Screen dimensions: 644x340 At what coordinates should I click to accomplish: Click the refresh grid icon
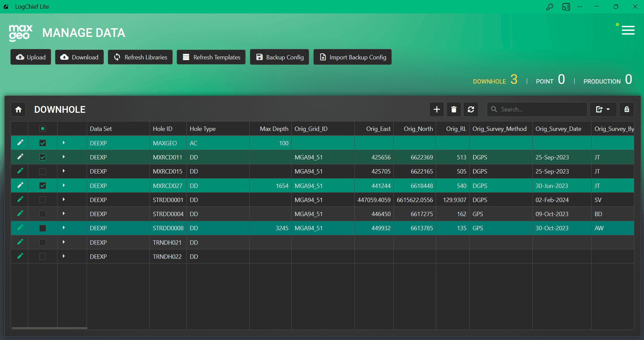pos(471,109)
